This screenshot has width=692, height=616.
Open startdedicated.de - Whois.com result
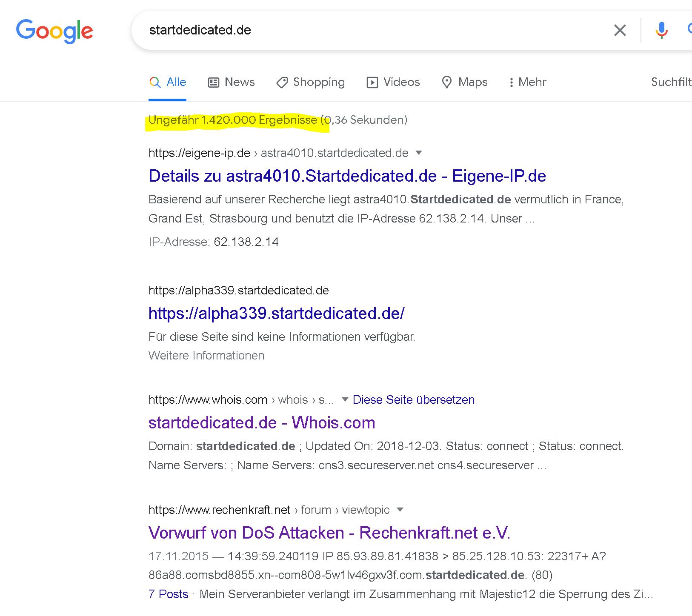pos(262,422)
